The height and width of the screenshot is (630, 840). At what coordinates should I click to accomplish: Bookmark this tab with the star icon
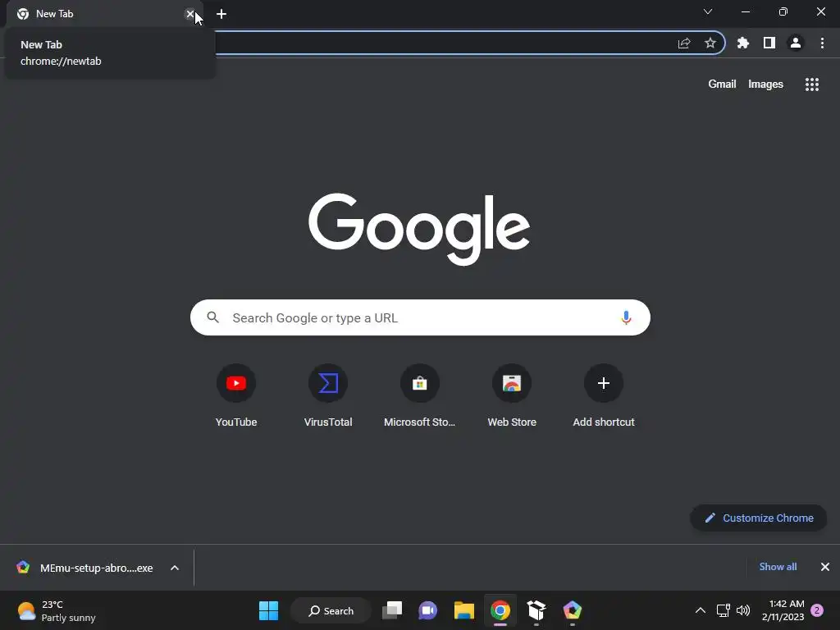(710, 43)
